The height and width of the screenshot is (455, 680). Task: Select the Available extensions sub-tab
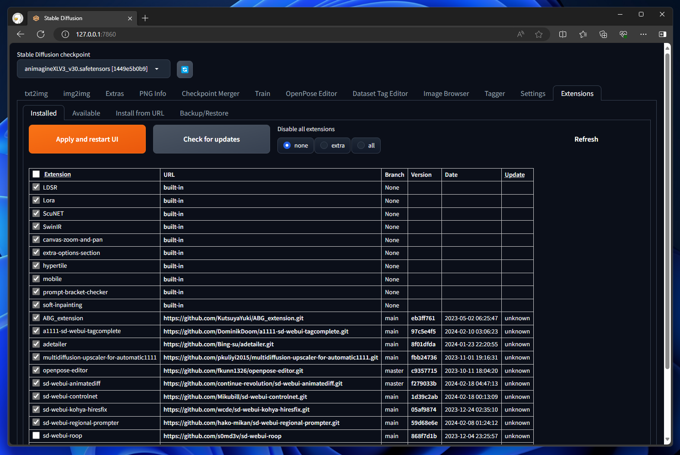point(86,113)
